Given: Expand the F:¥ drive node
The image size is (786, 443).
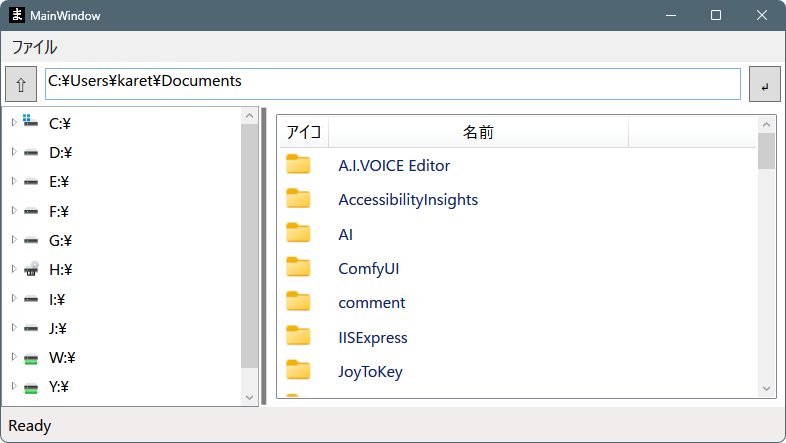Looking at the screenshot, I should (14, 210).
